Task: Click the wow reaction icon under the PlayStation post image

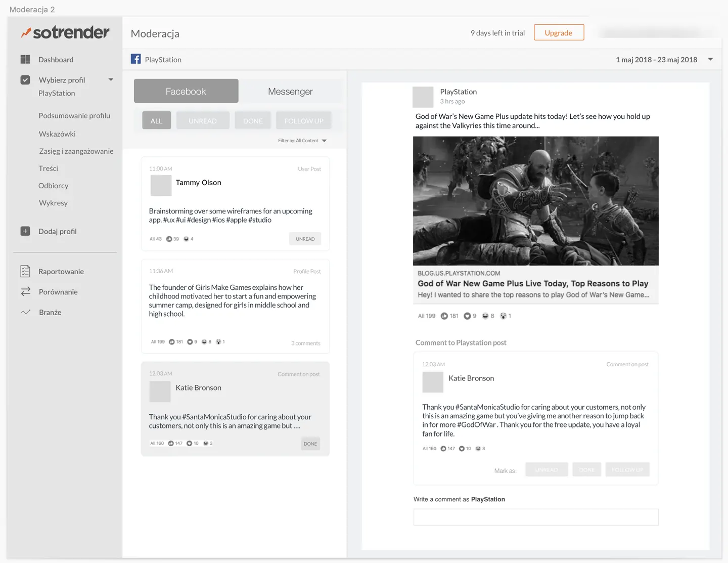Action: [503, 316]
